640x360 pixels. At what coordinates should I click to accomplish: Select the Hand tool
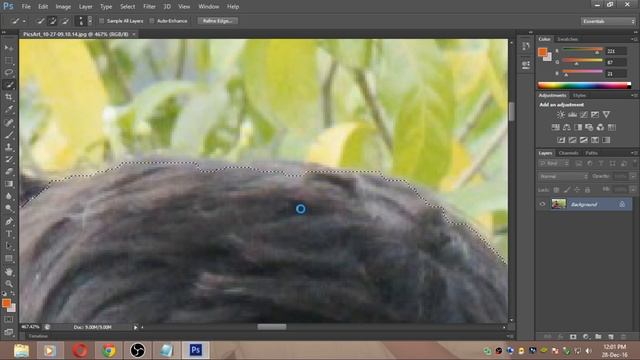tap(9, 272)
